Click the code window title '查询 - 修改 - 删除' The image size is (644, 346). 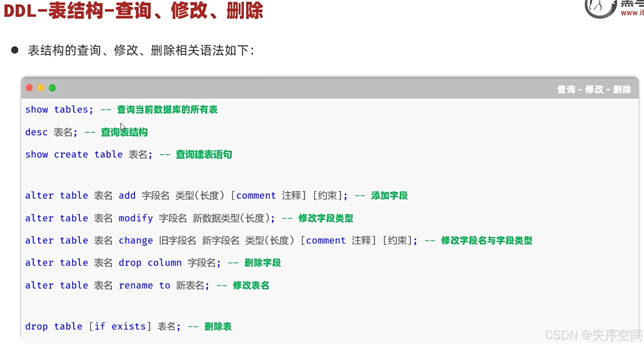[594, 90]
